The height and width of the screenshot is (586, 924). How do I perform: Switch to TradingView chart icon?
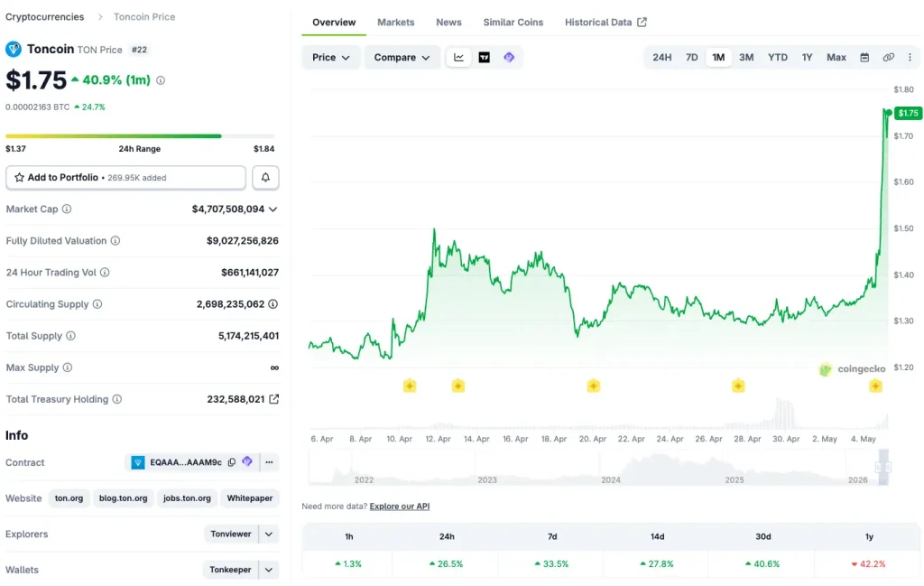coord(484,57)
